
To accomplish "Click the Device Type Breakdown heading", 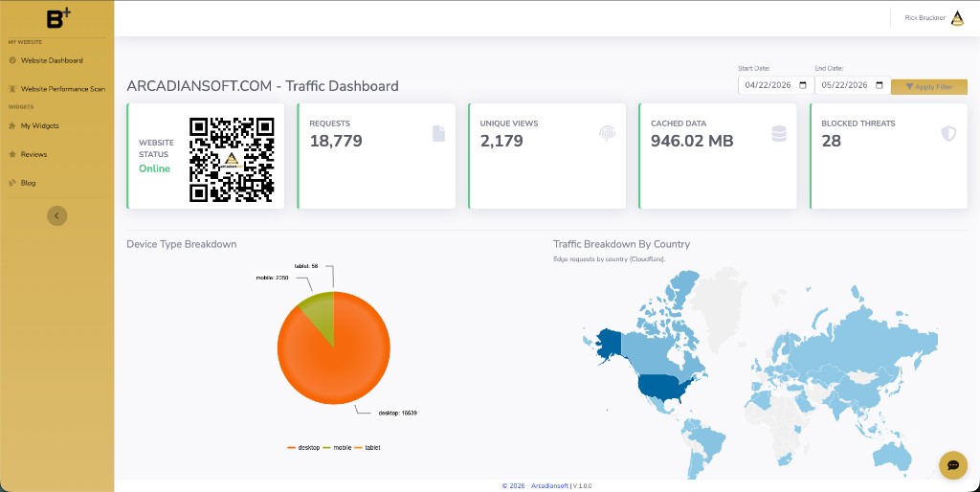I will click(x=181, y=244).
